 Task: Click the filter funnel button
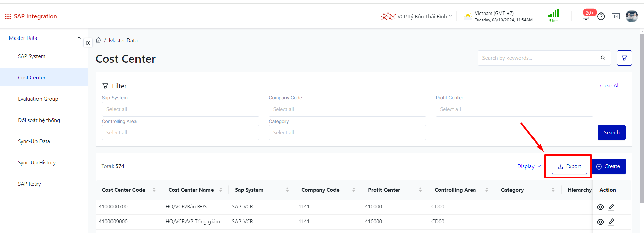click(x=624, y=58)
